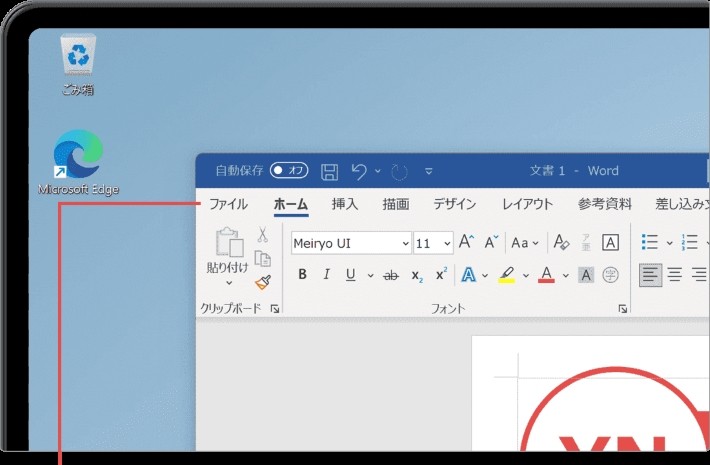Toggle Superscript formatting
This screenshot has height=465, width=710.
441,274
